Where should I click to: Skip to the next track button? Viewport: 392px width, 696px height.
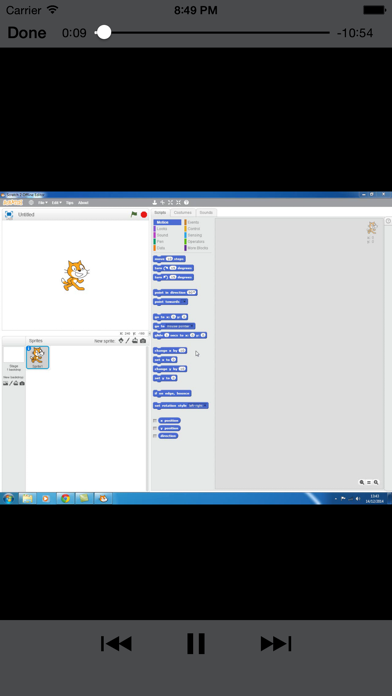(276, 644)
